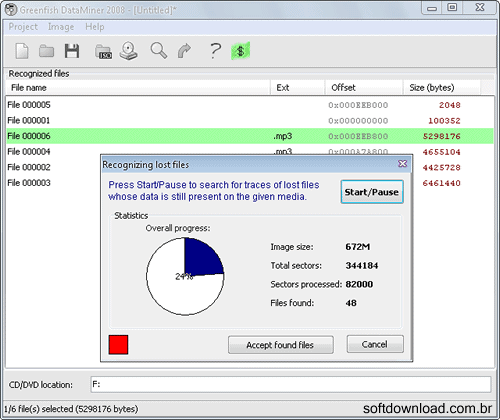Click offset 0x000000000
This screenshot has height=420, width=500.
(x=358, y=121)
